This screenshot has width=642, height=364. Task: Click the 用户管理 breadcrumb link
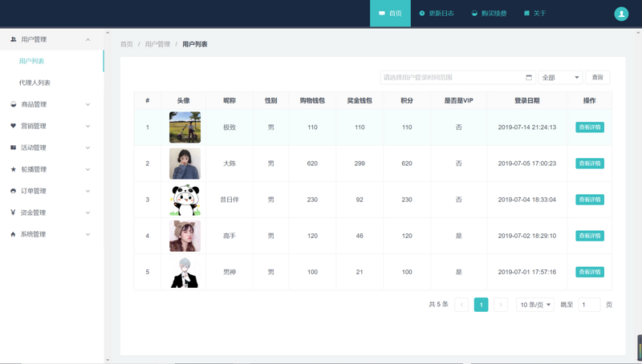pos(157,44)
